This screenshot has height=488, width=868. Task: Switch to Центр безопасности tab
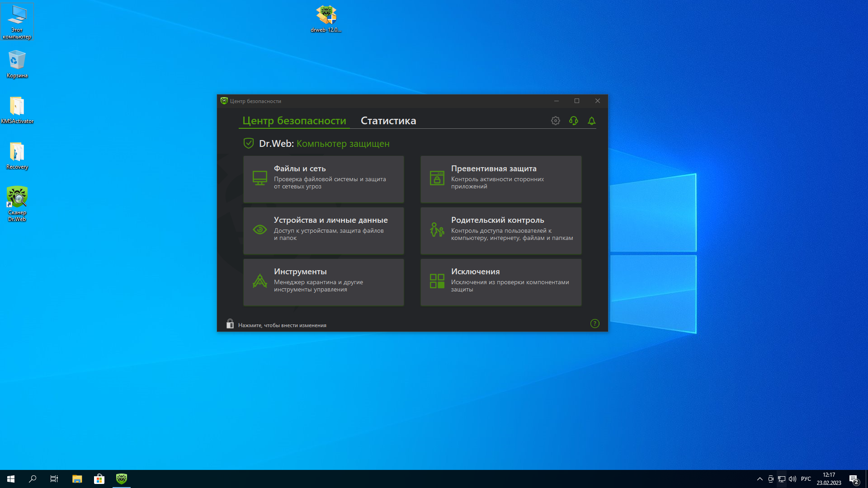[x=294, y=121]
